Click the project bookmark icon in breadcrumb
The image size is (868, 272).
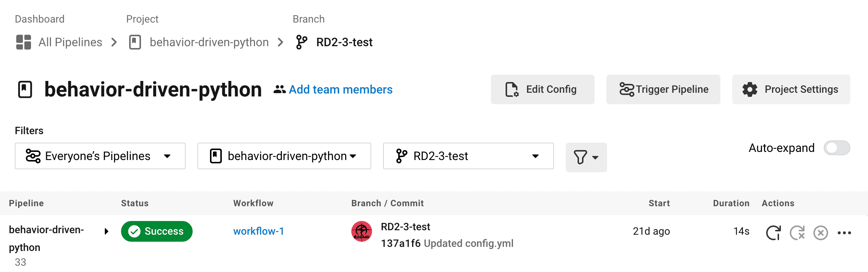point(135,42)
